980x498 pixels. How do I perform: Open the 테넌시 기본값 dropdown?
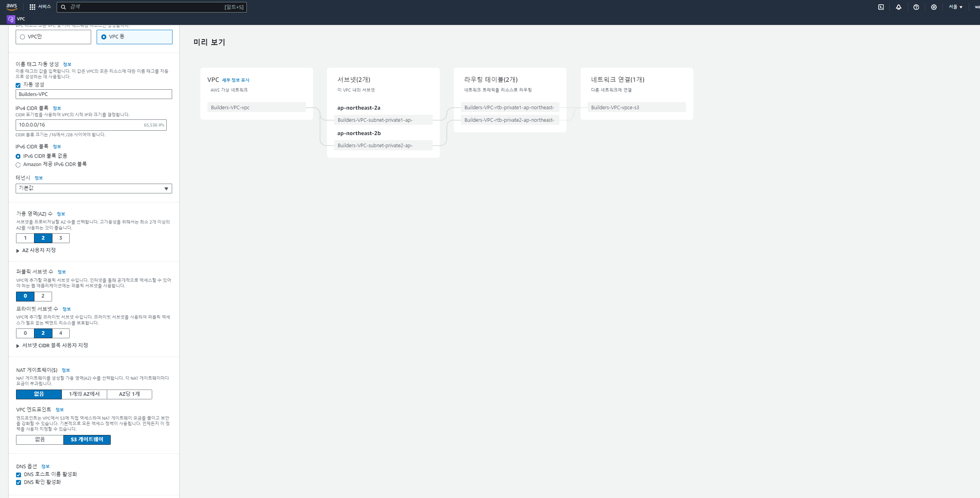click(94, 188)
